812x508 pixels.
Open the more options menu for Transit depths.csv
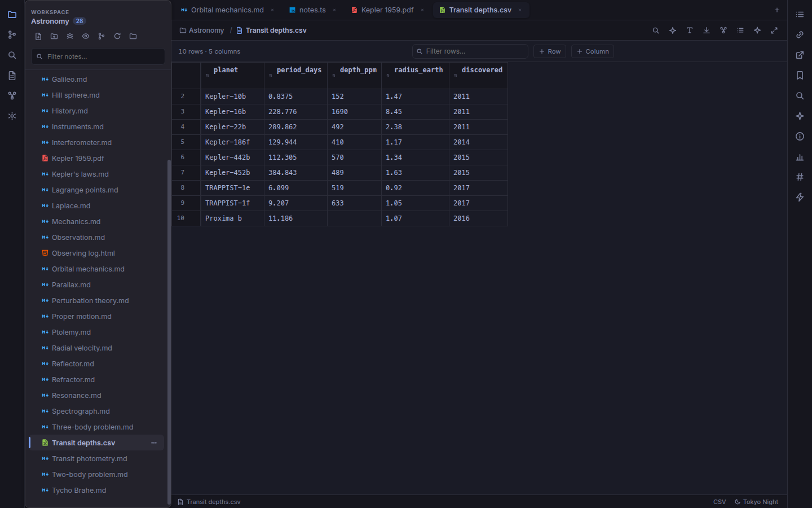(154, 443)
